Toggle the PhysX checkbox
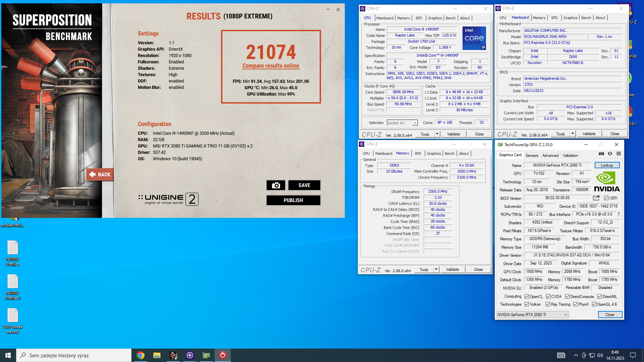Image resolution: width=644 pixels, height=362 pixels. coord(575,304)
